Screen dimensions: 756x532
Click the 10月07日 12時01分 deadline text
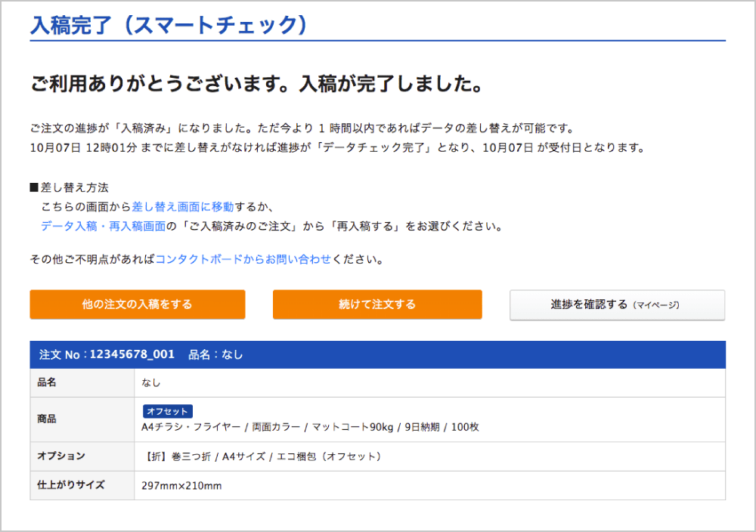pyautogui.click(x=83, y=147)
